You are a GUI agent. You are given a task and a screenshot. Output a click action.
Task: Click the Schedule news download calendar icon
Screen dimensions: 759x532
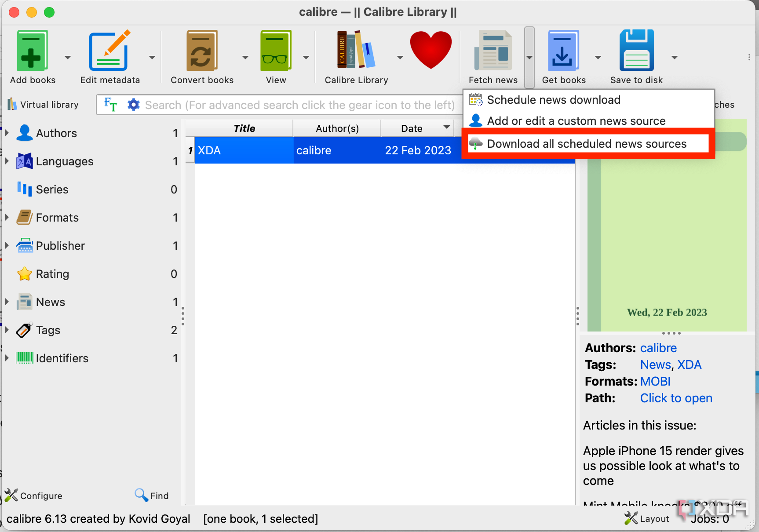coord(475,100)
